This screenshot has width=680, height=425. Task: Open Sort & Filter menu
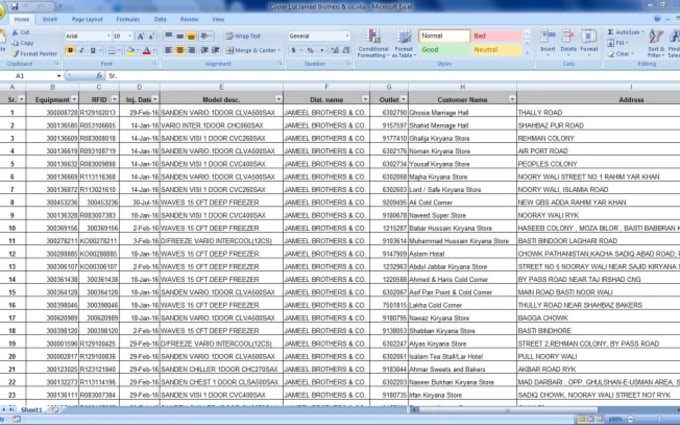[655, 42]
